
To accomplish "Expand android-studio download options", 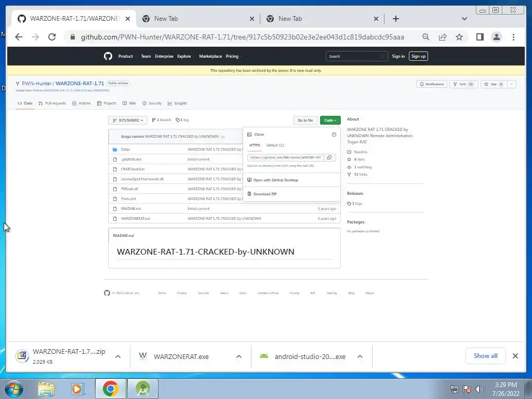I will [x=360, y=356].
